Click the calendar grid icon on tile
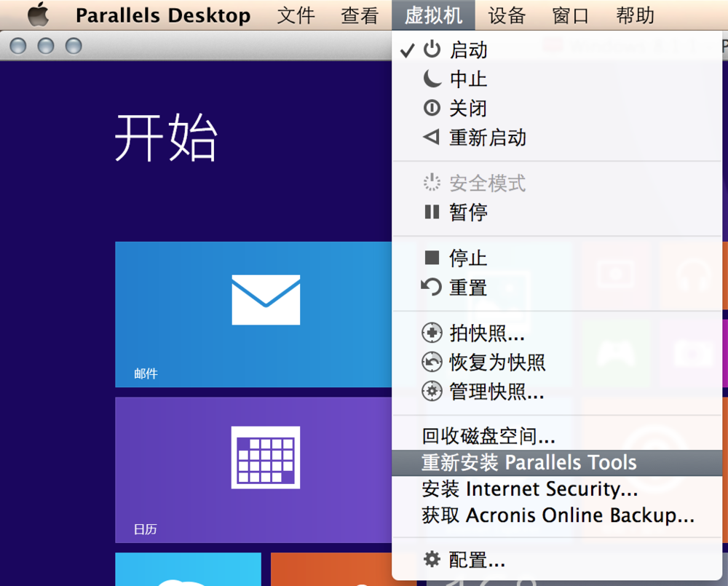The width and height of the screenshot is (728, 586). 266,457
